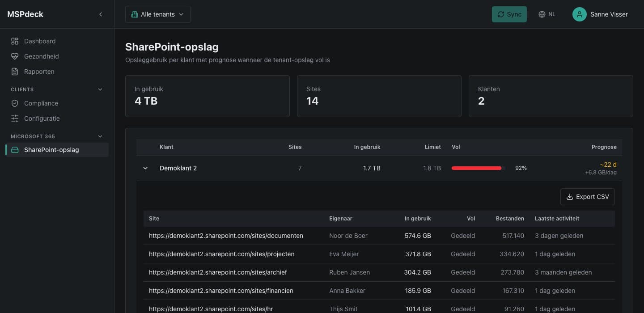Click the building icon next to Alle tenants

134,14
